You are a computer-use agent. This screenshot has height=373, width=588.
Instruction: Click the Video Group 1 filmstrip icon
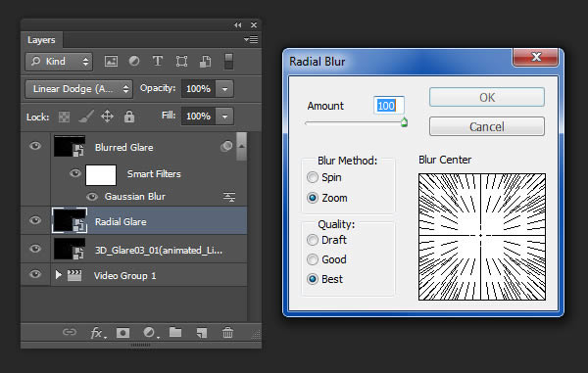(74, 276)
